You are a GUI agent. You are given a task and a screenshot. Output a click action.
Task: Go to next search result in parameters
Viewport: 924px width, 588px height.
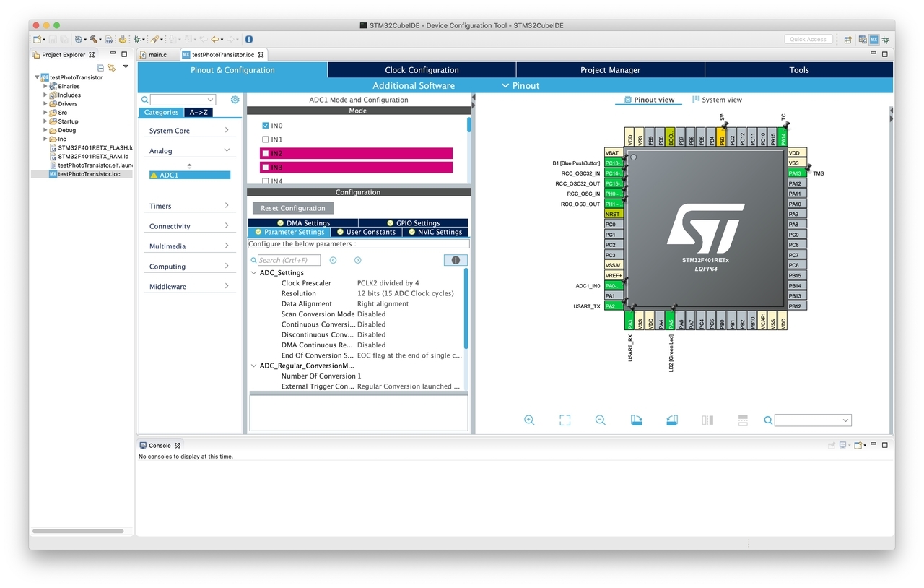(357, 260)
